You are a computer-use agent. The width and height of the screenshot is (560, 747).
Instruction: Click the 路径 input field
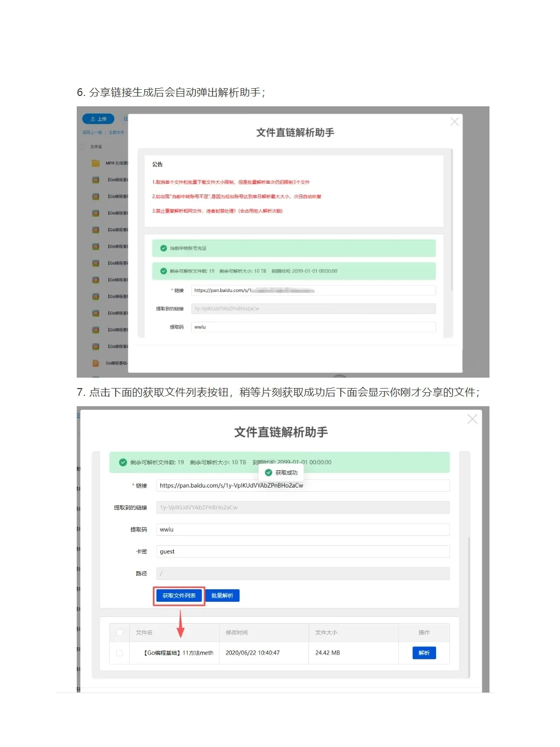[x=303, y=573]
